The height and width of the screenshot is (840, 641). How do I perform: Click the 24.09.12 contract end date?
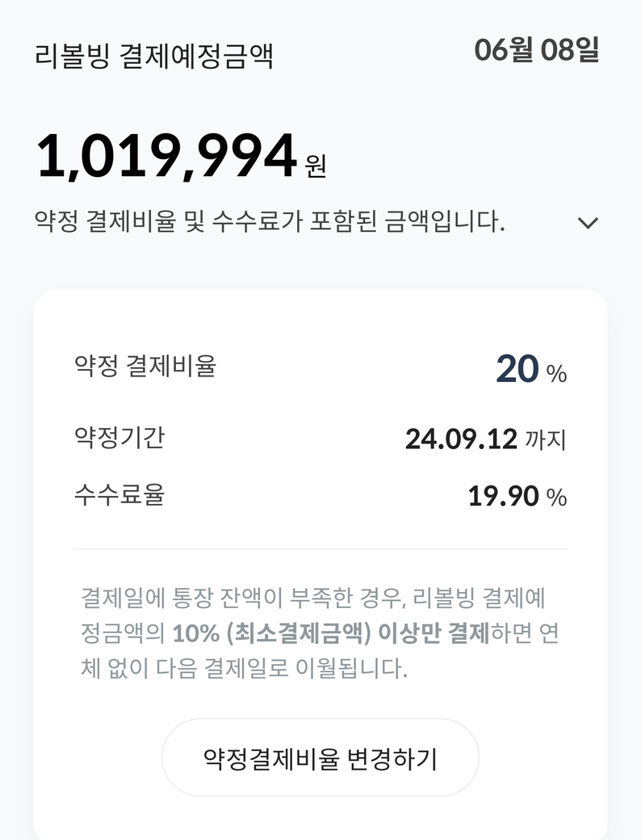[x=460, y=439]
